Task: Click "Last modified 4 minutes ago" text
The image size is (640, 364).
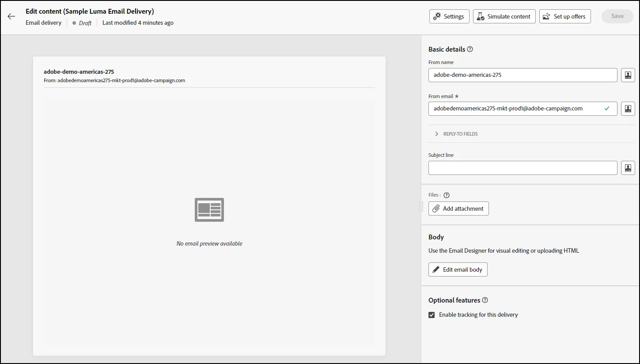Action: tap(138, 23)
